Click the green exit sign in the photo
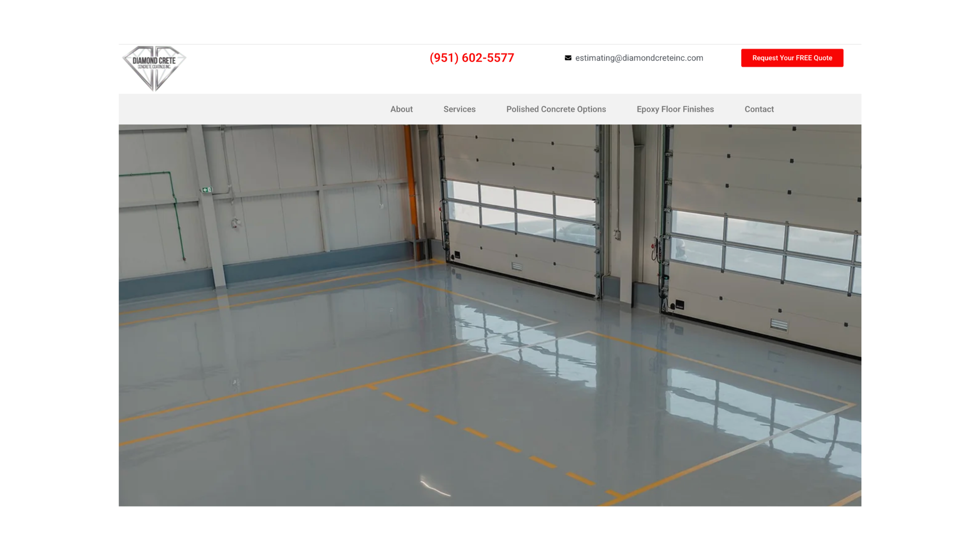980x551 pixels. click(207, 190)
